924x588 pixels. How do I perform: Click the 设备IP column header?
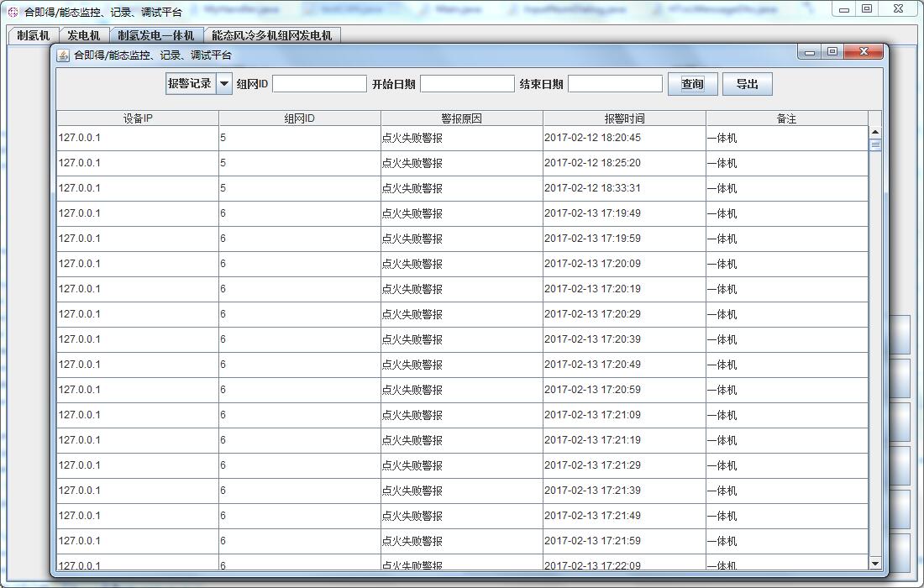138,118
